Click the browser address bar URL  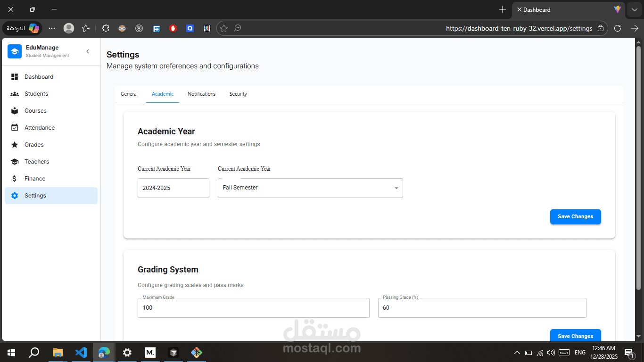pyautogui.click(x=519, y=28)
